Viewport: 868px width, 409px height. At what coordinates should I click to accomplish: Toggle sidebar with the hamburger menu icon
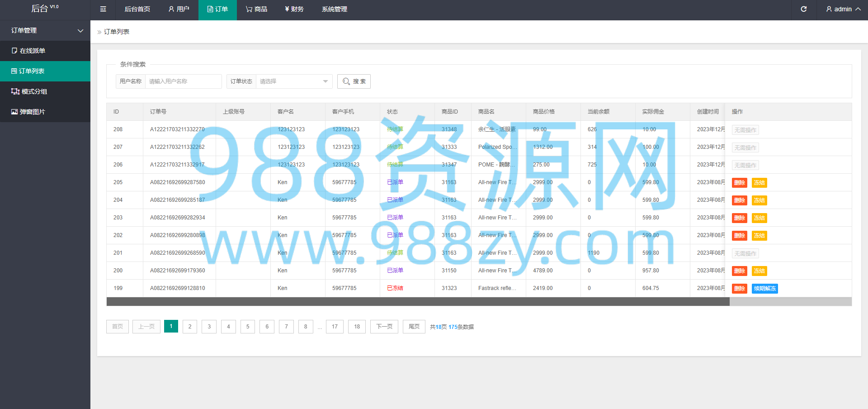[103, 9]
